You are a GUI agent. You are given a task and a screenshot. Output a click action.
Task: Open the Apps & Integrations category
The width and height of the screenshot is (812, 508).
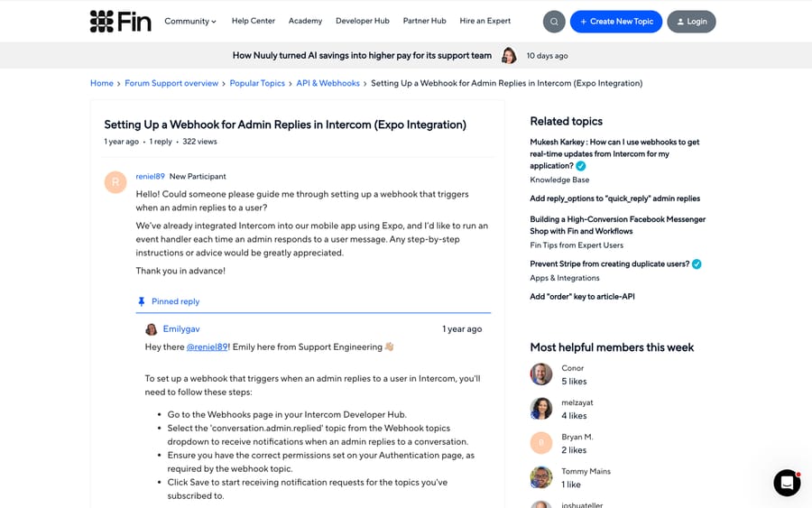(565, 278)
